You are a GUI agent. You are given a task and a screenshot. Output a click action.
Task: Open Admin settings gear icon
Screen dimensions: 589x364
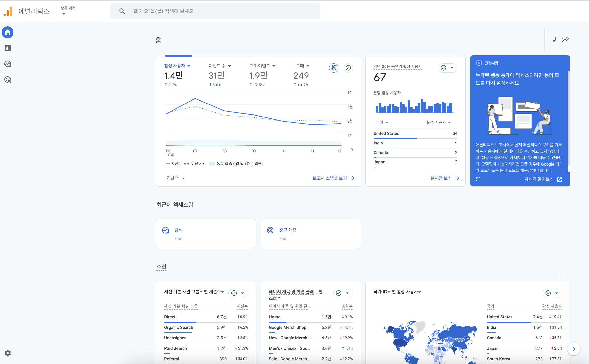(8, 353)
